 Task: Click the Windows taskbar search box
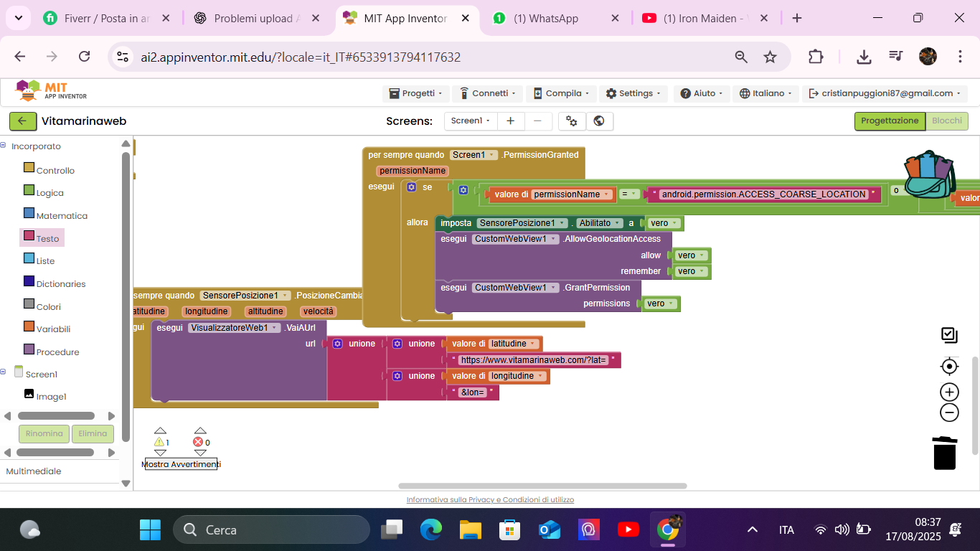[271, 530]
